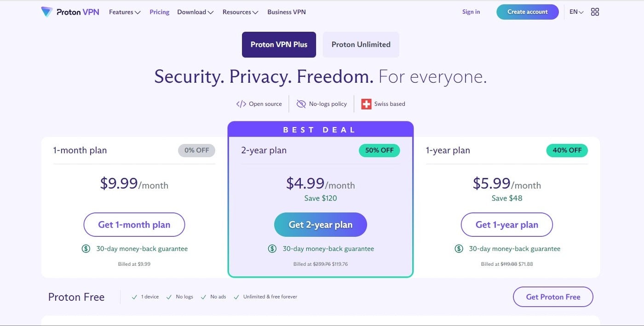Click the Get 2-year plan button
Screen dimensions: 644x326
click(x=321, y=225)
